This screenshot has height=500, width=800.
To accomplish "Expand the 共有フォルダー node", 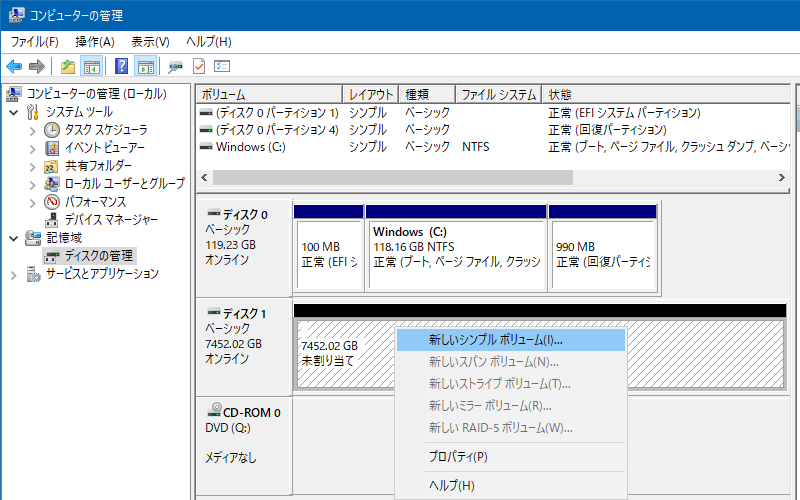I will point(33,167).
